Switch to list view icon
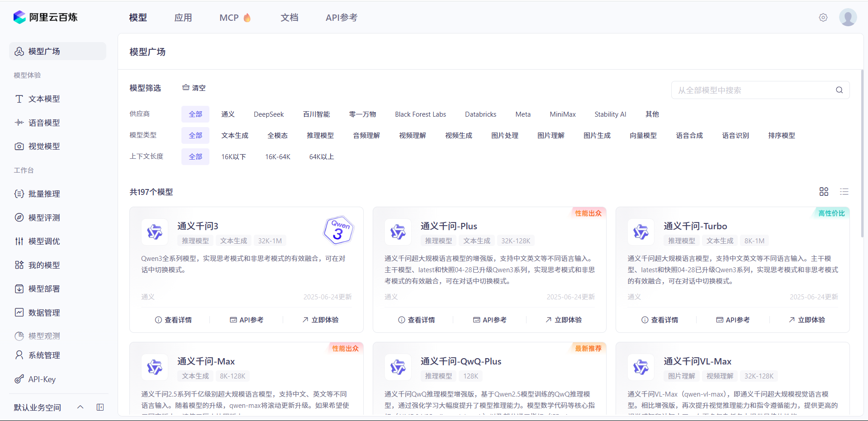 pos(844,192)
